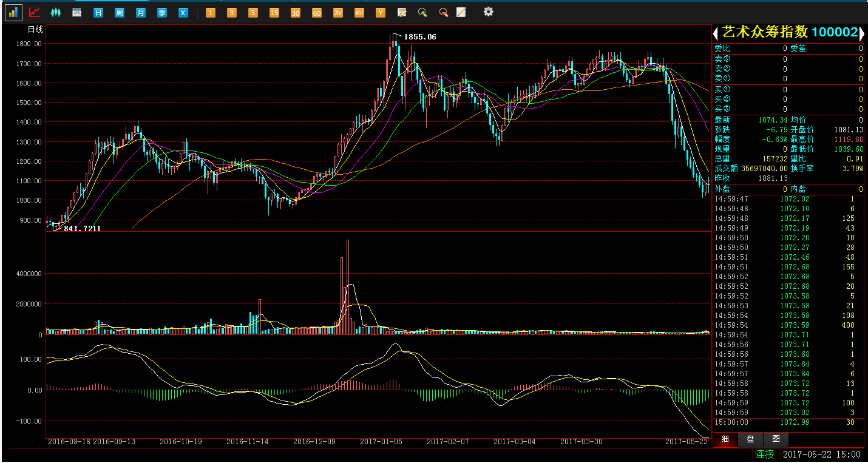Select the 15-minute interval button

click(274, 13)
